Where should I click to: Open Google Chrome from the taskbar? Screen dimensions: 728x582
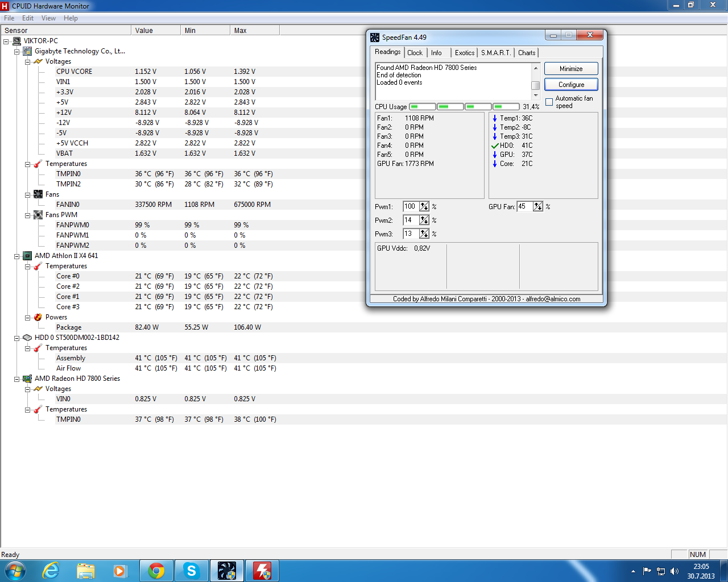[x=156, y=571]
